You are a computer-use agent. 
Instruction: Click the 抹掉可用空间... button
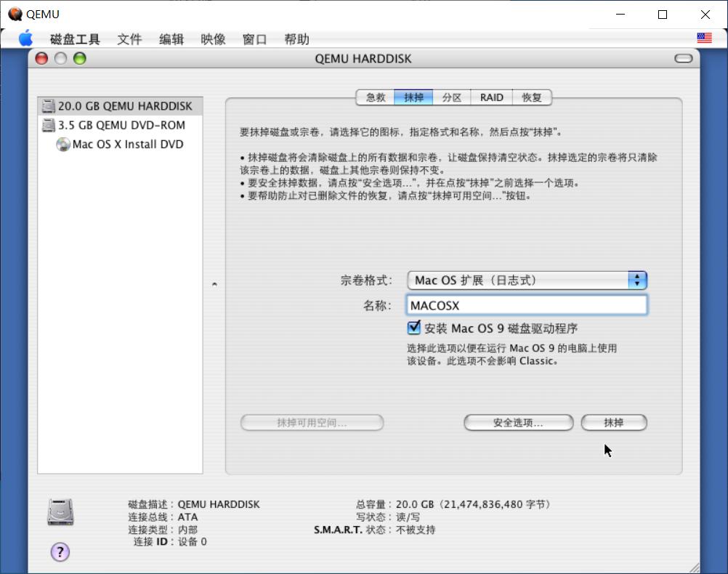[312, 423]
